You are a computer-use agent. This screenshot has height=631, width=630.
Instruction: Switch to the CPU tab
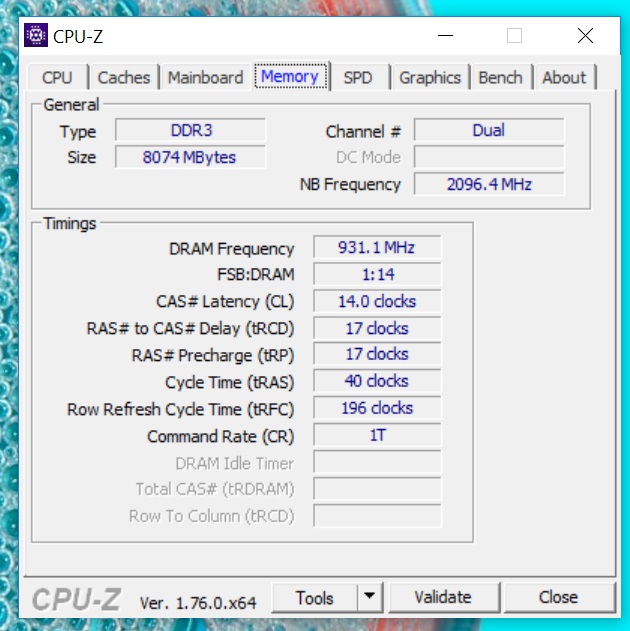point(58,77)
